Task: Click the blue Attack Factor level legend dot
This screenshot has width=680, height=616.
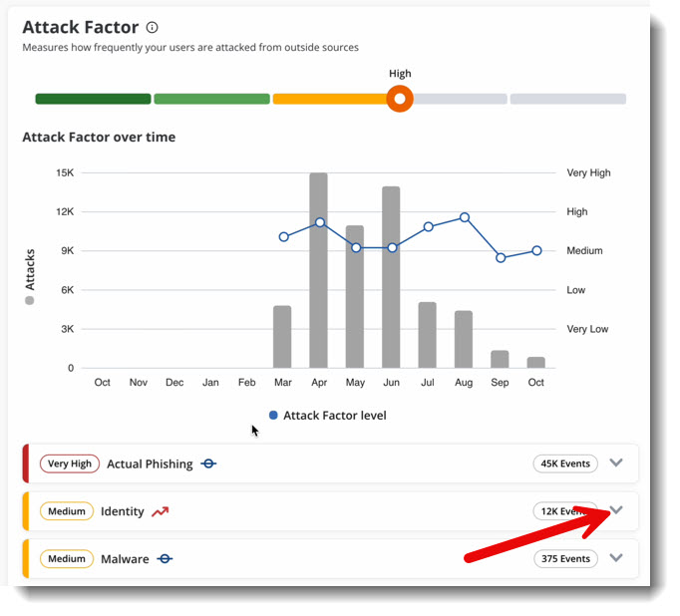Action: 273,415
